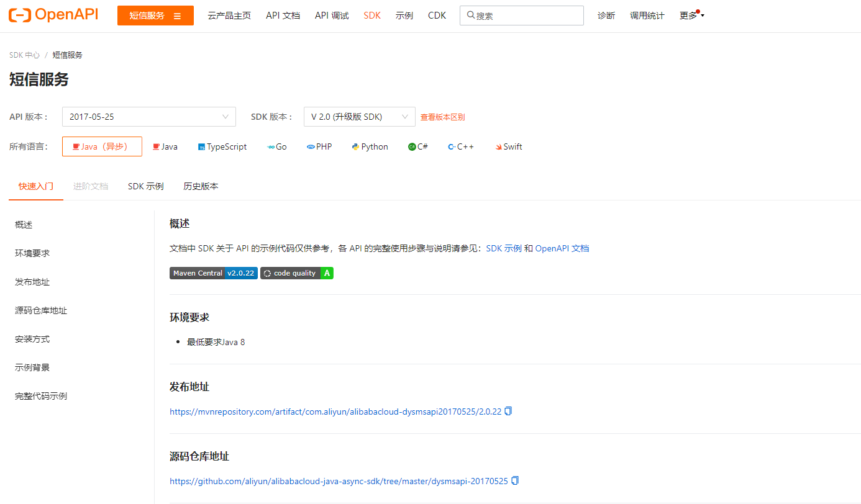This screenshot has width=861, height=504.
Task: Select TypeScript as SDK language
Action: [222, 146]
